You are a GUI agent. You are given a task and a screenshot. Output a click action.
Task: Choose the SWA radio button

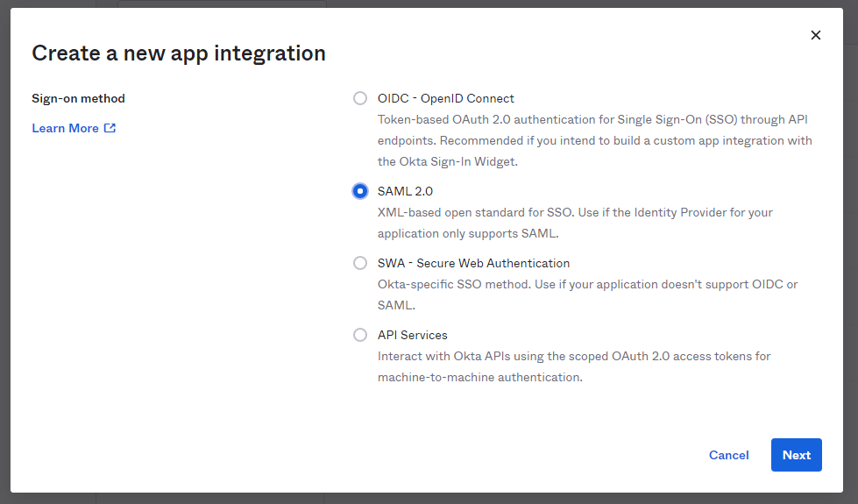(360, 263)
